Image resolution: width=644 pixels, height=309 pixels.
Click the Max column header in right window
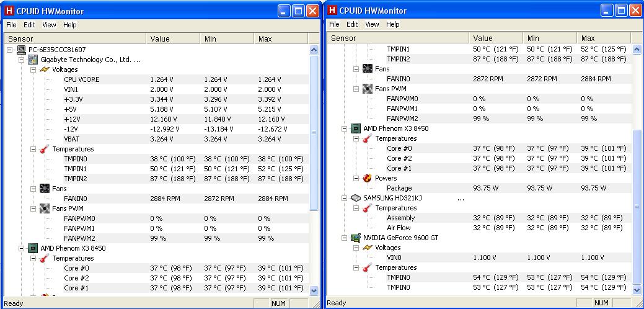603,38
